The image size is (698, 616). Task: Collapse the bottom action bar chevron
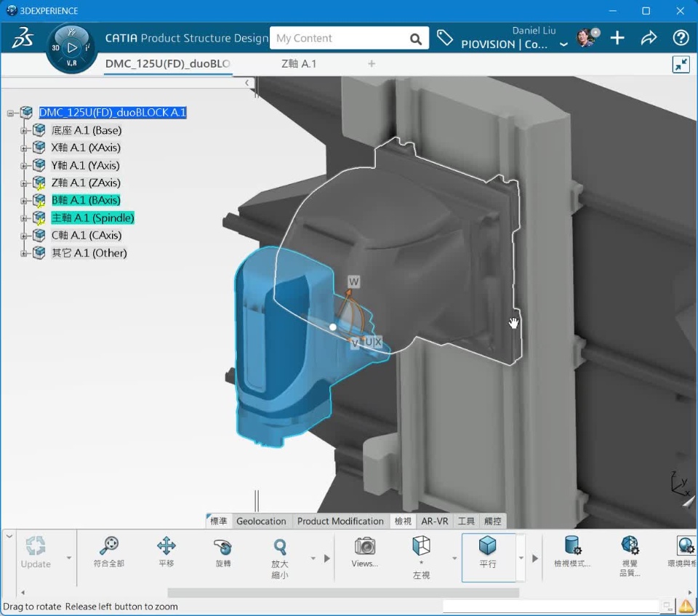(9, 535)
